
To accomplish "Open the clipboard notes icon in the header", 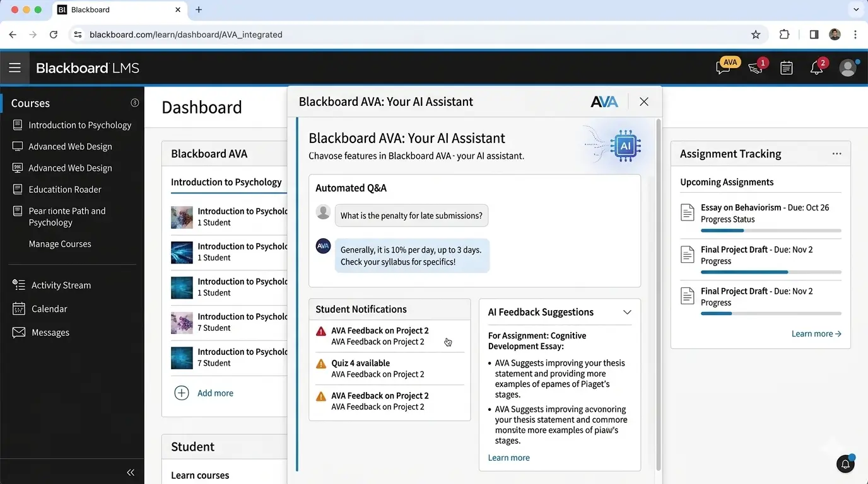I will click(x=786, y=67).
